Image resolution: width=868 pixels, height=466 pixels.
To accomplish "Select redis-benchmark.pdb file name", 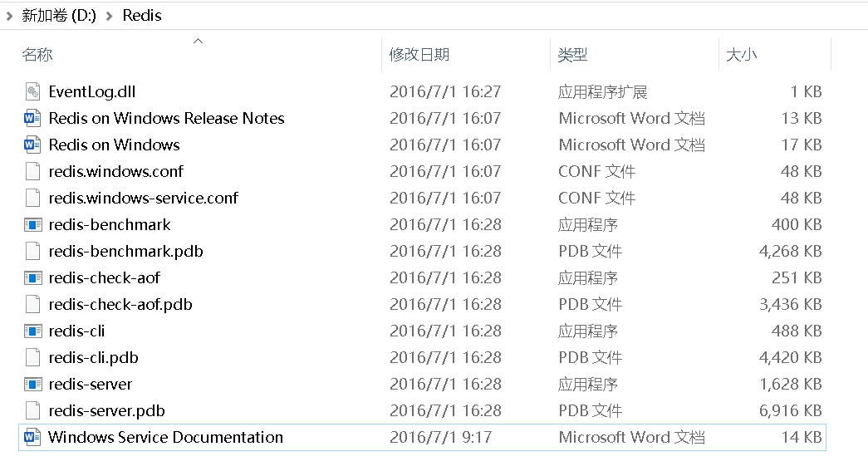I will (x=125, y=251).
